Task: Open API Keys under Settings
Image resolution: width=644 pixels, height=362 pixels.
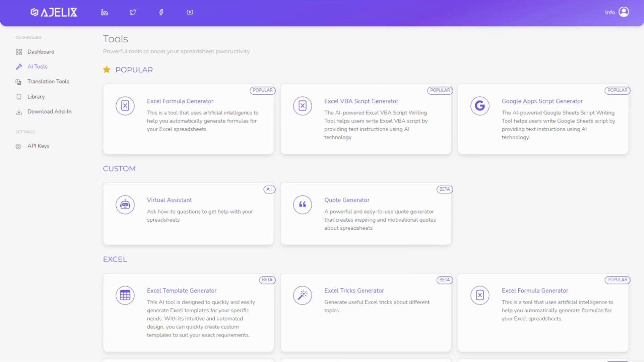Action: [38, 146]
